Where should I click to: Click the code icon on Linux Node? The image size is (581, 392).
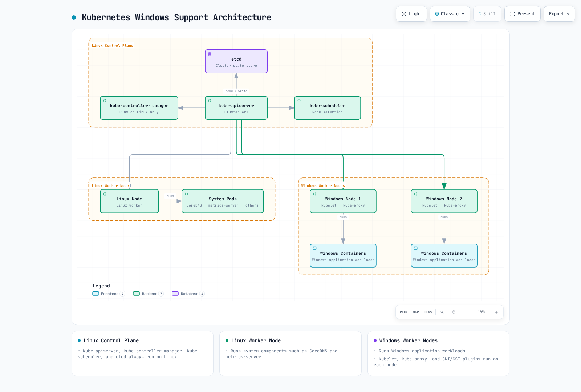coord(105,194)
